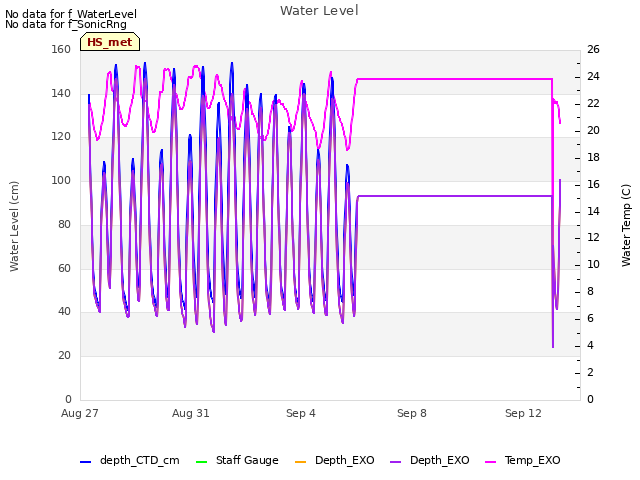Click the Water Temp (C) axis title
This screenshot has width=640, height=480.
(x=626, y=225)
